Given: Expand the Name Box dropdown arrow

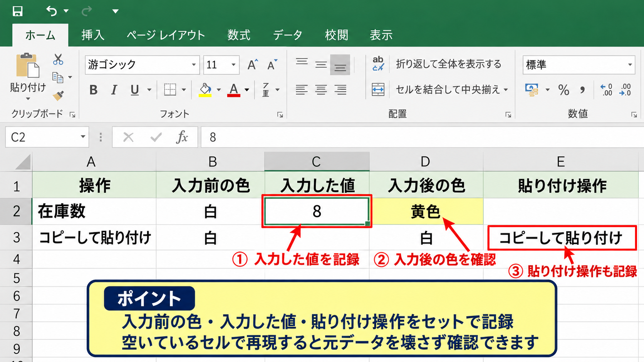Looking at the screenshot, I should tap(83, 137).
